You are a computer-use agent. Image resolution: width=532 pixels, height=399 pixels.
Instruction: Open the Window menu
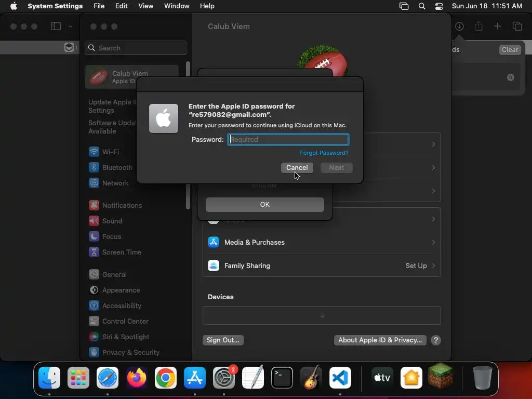click(177, 6)
